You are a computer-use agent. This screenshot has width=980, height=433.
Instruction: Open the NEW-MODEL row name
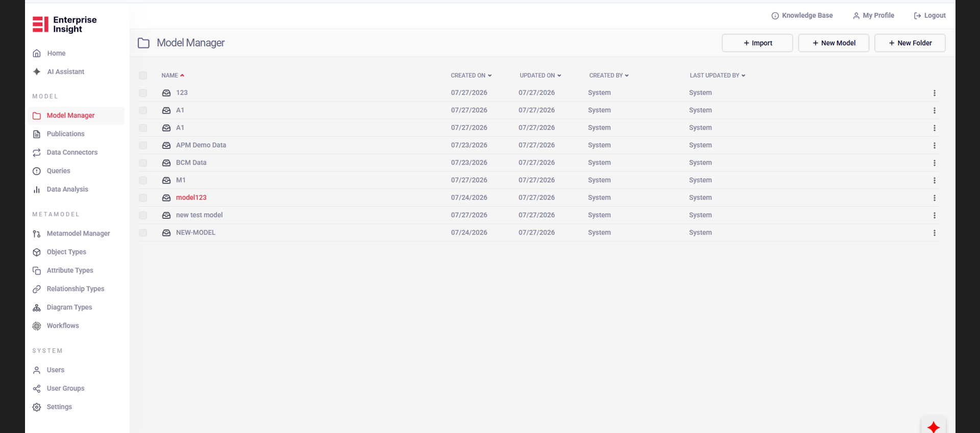tap(195, 233)
